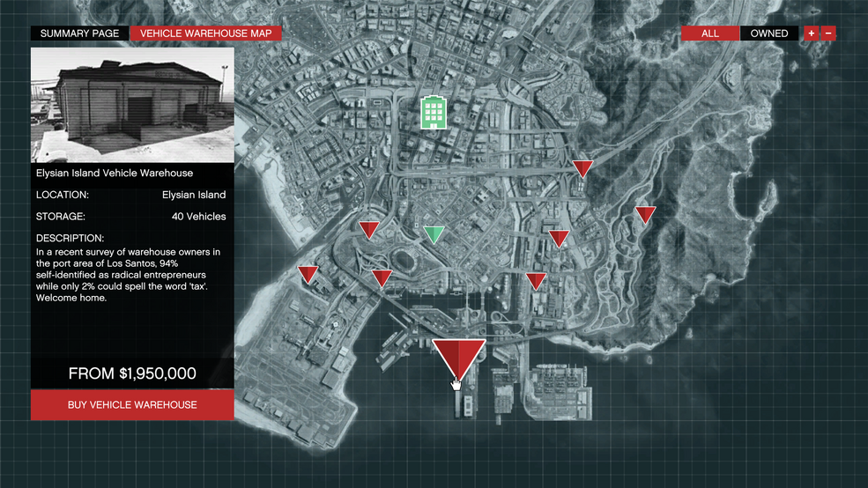Click the Elysian Island location value

click(x=194, y=195)
